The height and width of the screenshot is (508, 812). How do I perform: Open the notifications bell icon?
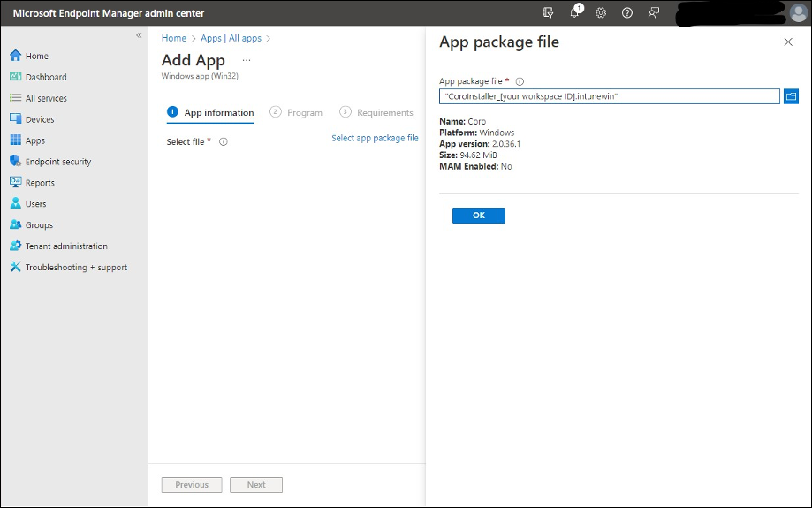tap(575, 13)
